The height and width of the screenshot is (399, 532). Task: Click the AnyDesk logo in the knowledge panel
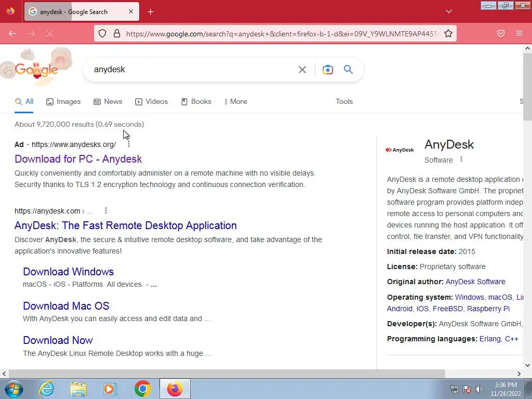pos(400,150)
